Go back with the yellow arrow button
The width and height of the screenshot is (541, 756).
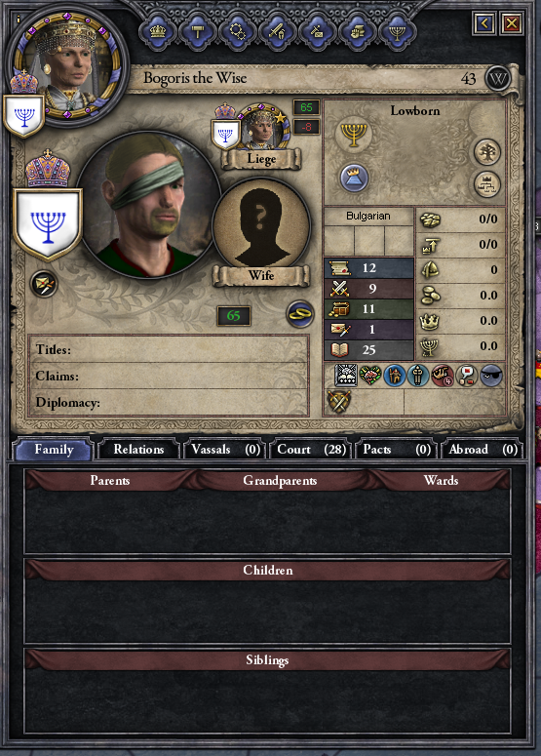click(483, 22)
